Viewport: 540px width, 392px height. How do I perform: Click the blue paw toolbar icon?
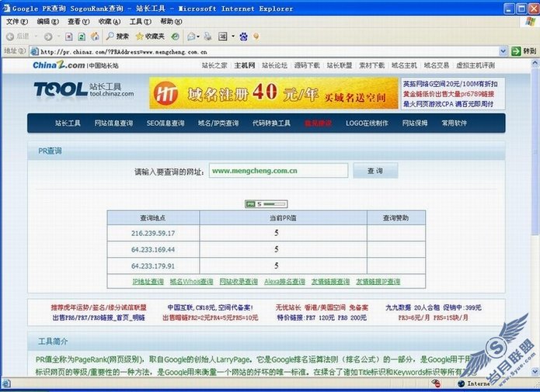243,36
